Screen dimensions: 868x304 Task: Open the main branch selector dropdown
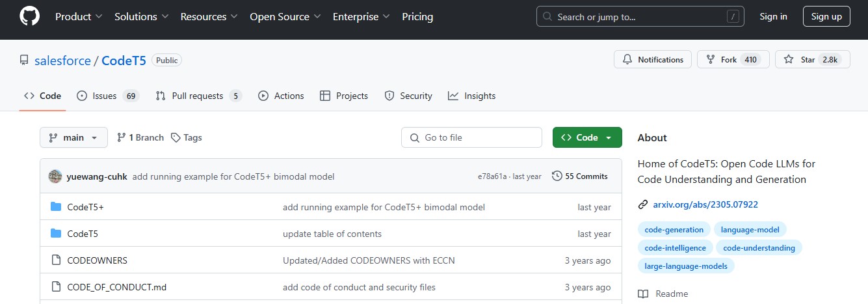[x=73, y=137]
